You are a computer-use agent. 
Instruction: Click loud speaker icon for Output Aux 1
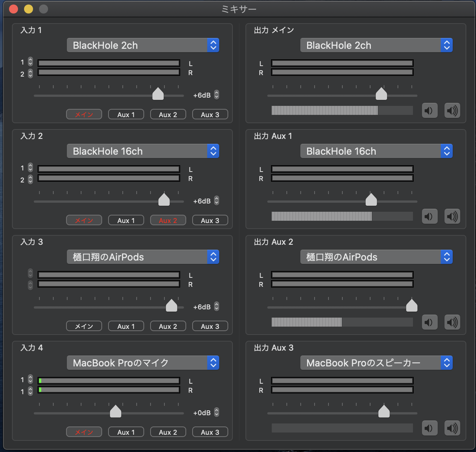coord(452,217)
